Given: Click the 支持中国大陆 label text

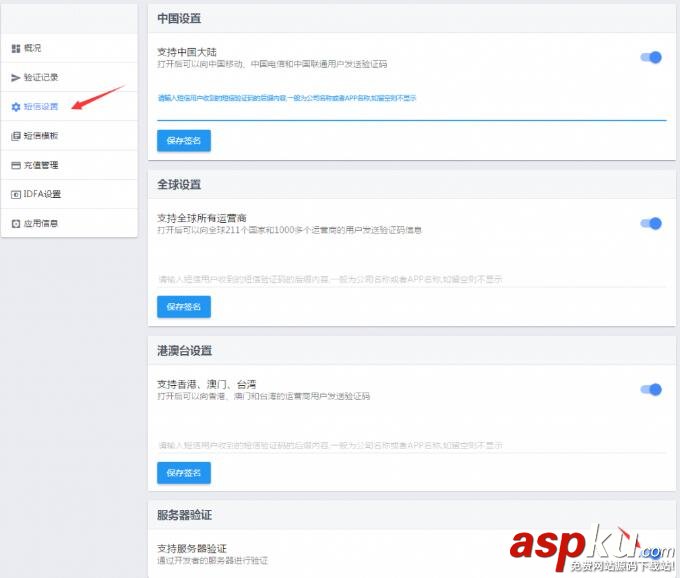Looking at the screenshot, I should (x=186, y=52).
